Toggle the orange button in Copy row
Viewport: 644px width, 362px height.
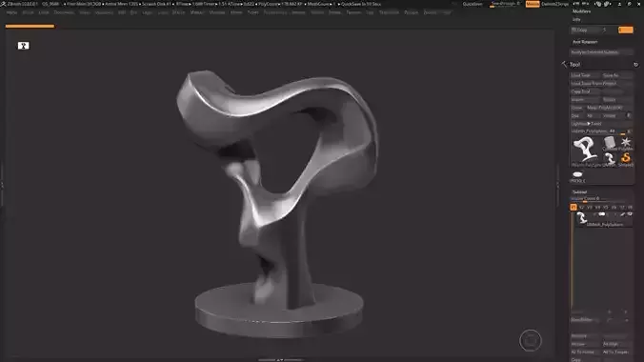(626, 30)
